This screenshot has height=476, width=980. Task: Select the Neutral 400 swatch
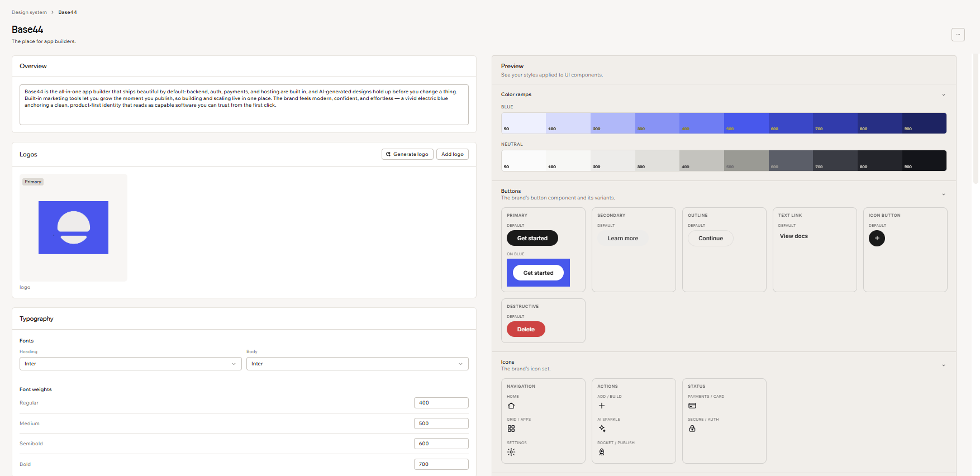pyautogui.click(x=702, y=160)
